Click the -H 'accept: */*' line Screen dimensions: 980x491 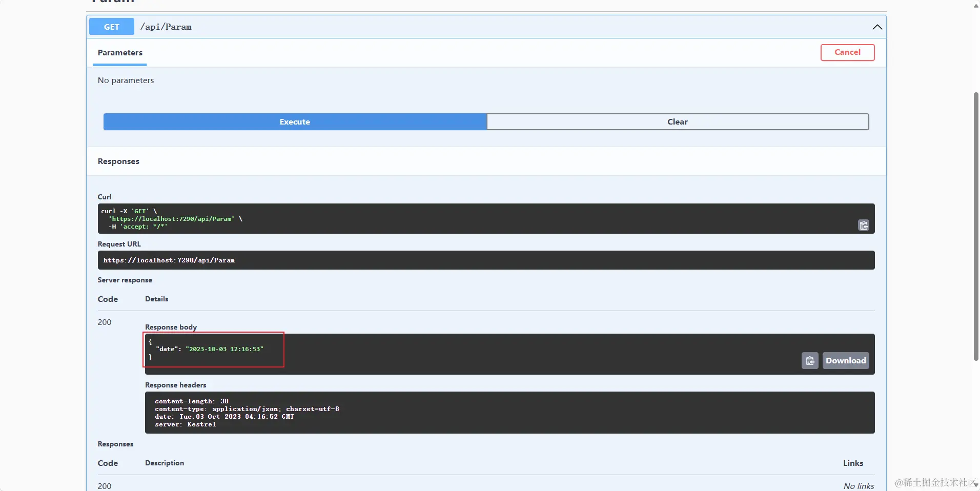coord(138,227)
